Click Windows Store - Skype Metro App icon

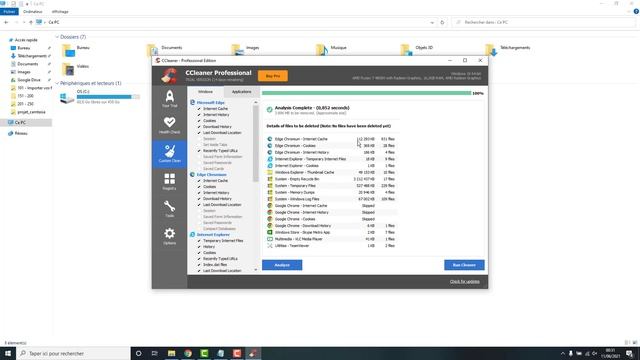(270, 232)
